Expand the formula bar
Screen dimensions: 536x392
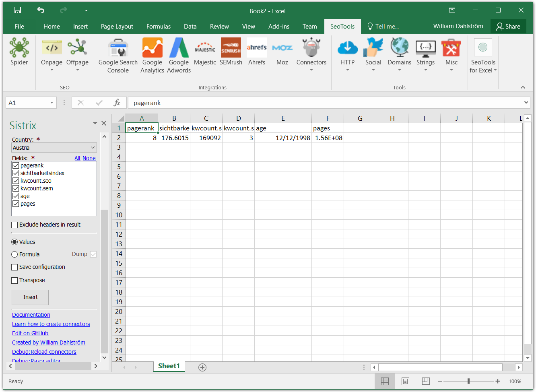pyautogui.click(x=526, y=103)
